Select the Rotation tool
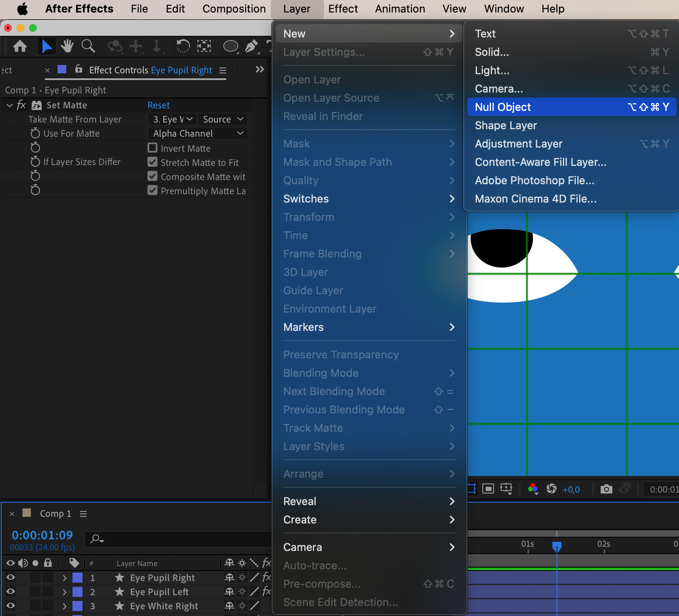The image size is (679, 616). (x=183, y=46)
